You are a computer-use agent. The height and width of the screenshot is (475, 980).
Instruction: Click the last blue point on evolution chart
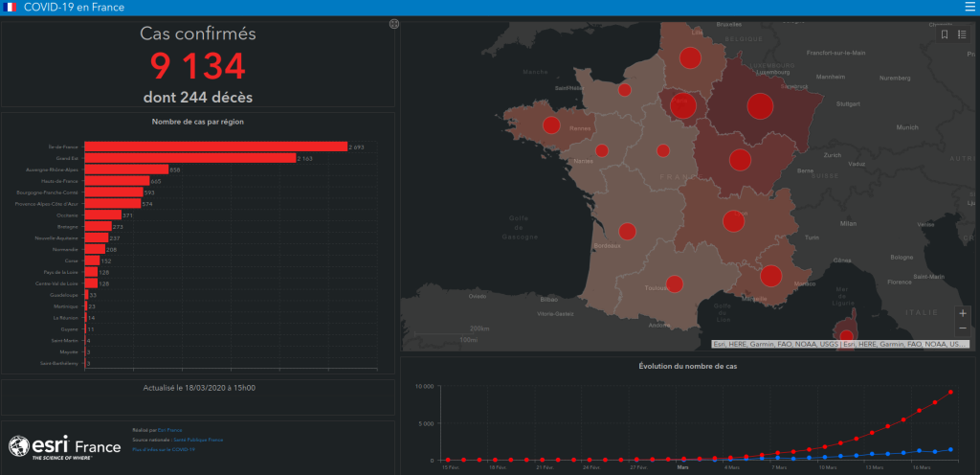[950, 449]
